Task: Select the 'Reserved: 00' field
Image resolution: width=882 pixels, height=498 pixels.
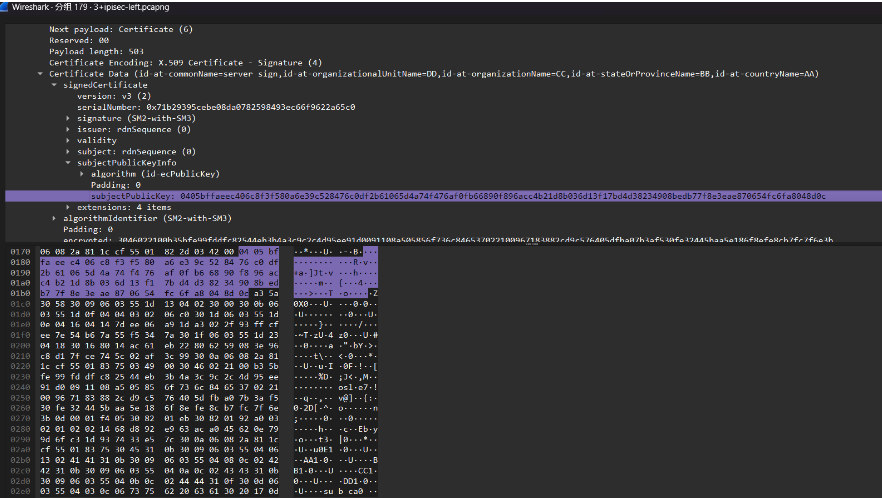Action: (x=443, y=41)
